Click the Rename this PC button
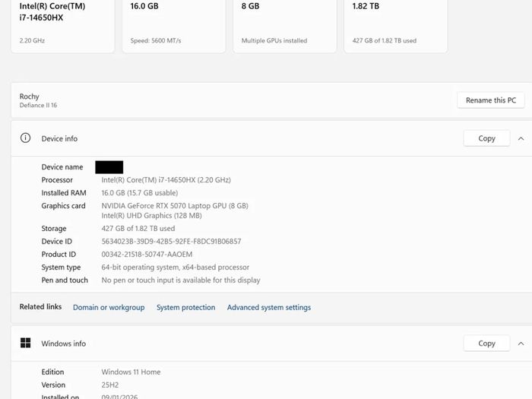 point(491,100)
